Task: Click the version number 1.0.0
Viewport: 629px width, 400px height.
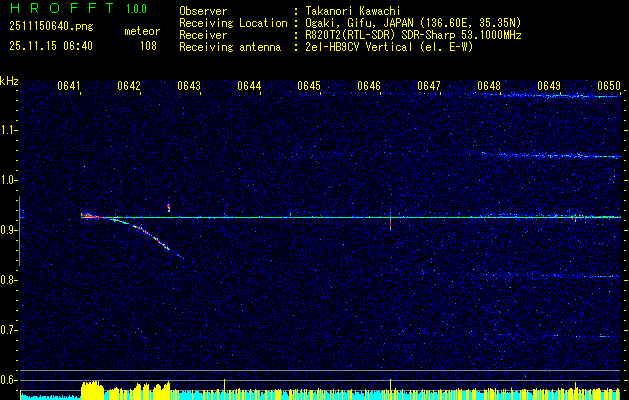Action: click(136, 9)
